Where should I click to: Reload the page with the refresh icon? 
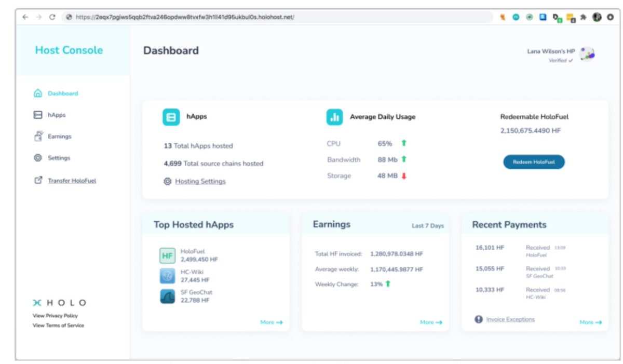[52, 17]
